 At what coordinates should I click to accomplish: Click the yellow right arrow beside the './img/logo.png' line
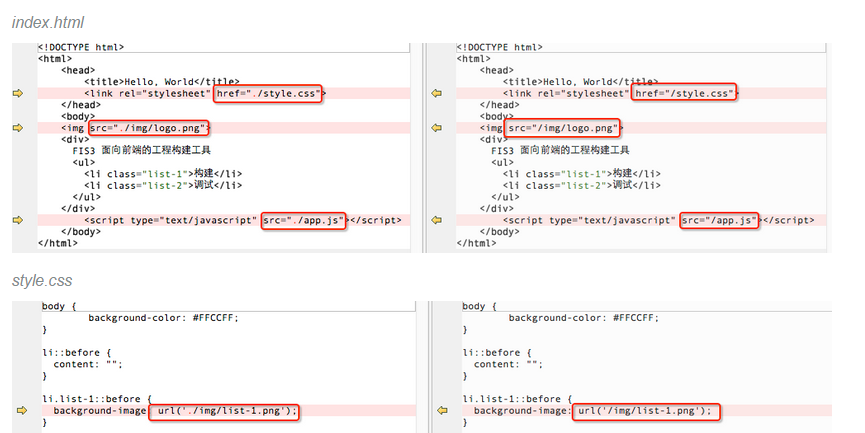coord(18,127)
